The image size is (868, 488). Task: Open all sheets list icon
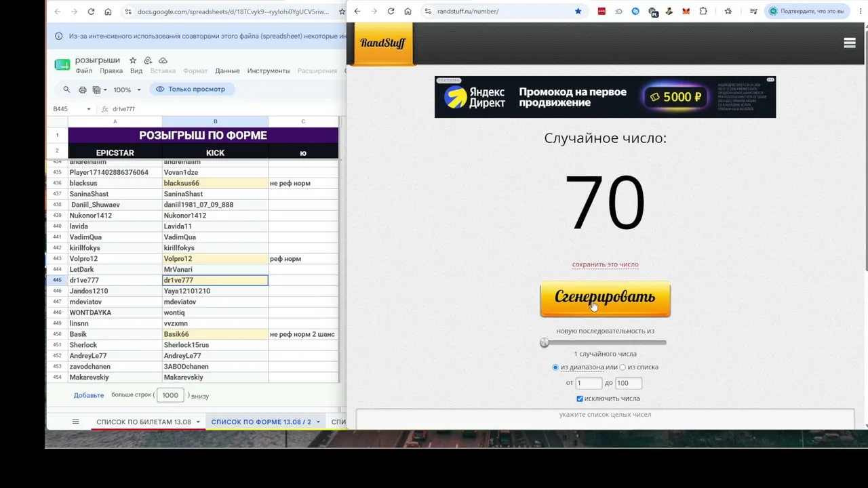tap(76, 422)
